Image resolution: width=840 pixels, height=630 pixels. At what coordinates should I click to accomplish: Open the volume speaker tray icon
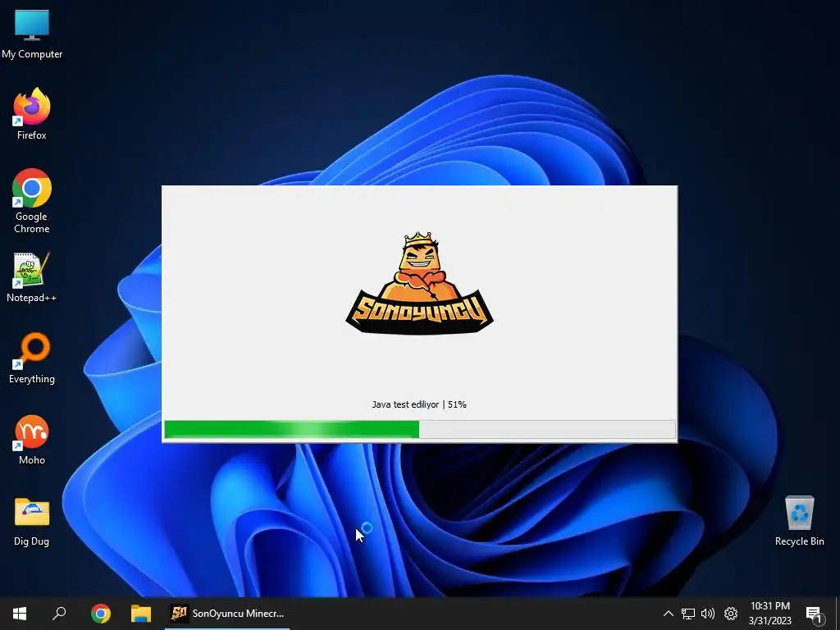point(708,614)
